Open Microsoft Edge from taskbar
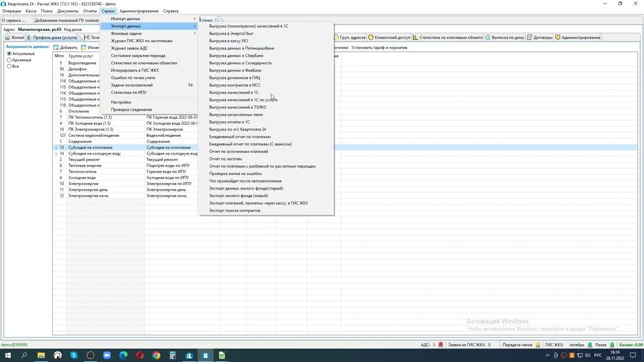This screenshot has height=362, width=644. (123, 355)
